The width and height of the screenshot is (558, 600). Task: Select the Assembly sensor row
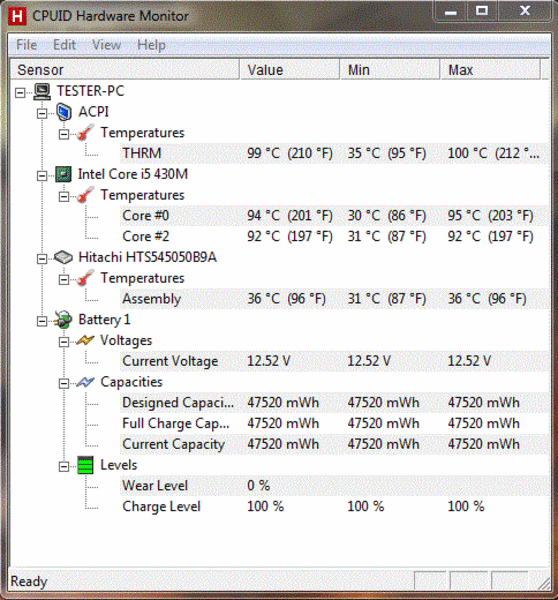pos(335,299)
